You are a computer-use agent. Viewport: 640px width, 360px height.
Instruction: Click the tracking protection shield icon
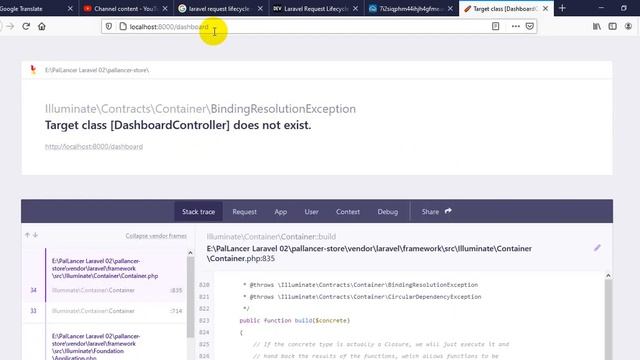pyautogui.click(x=109, y=27)
